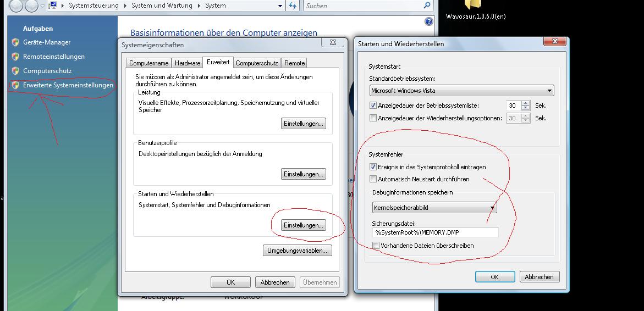
Task: Toggle Ereignis in das Systemprotokoll eintragen checkbox
Action: tap(373, 167)
